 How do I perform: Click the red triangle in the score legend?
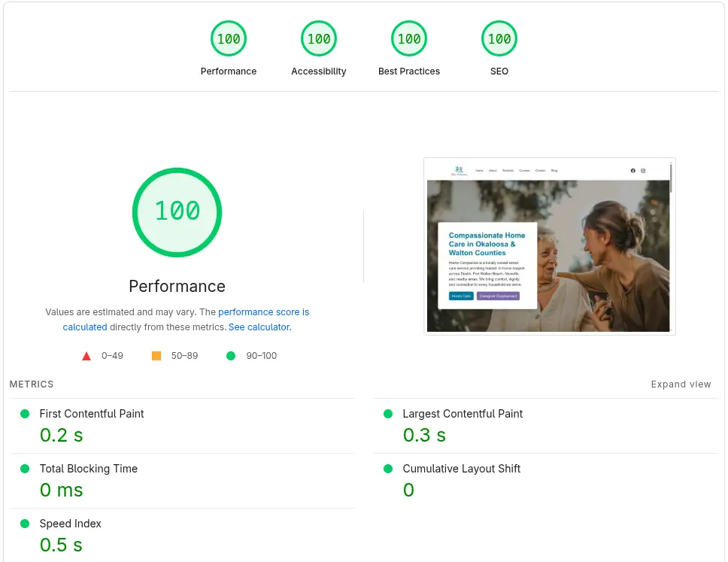(86, 355)
